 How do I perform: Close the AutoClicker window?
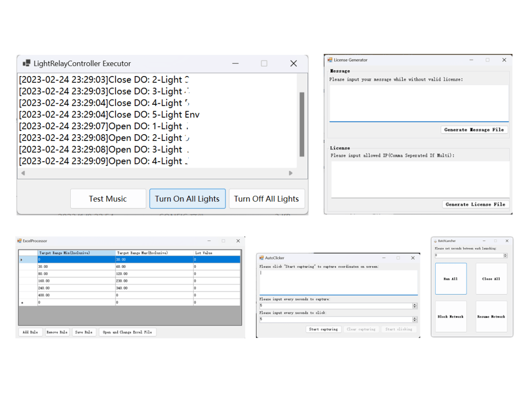pos(413,258)
